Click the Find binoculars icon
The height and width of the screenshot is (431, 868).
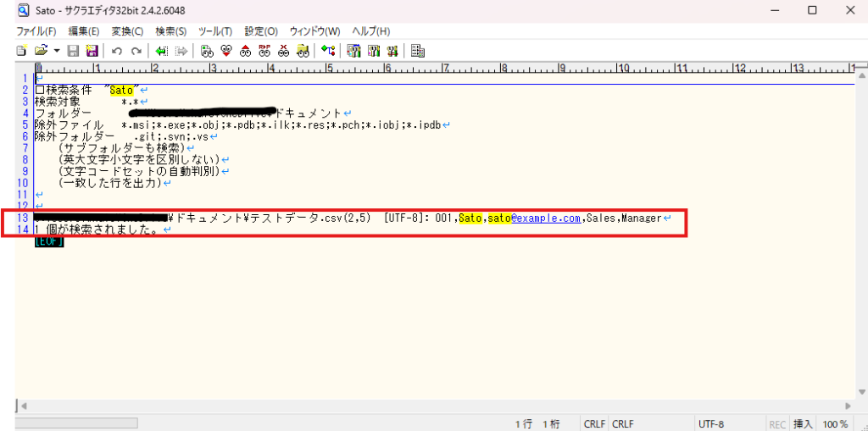click(207, 51)
